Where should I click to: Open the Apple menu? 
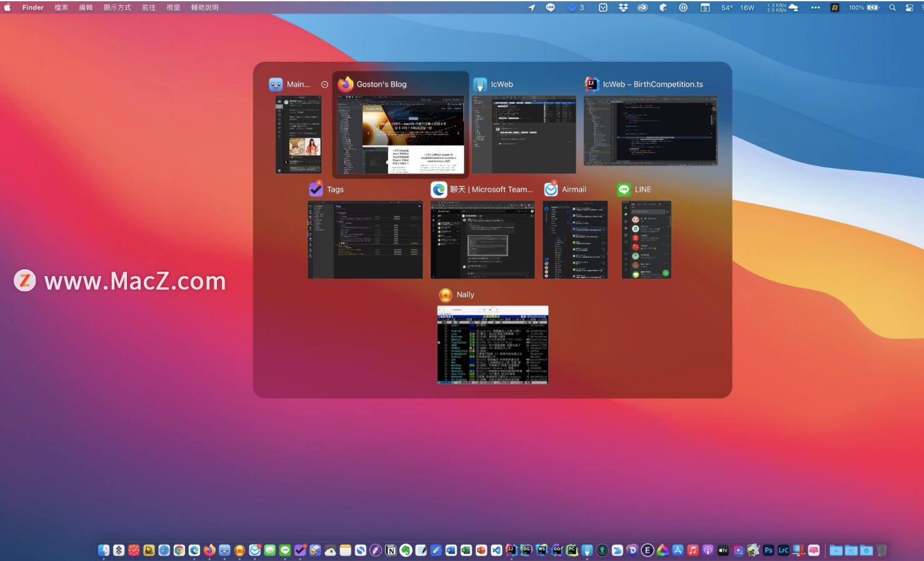pyautogui.click(x=8, y=7)
